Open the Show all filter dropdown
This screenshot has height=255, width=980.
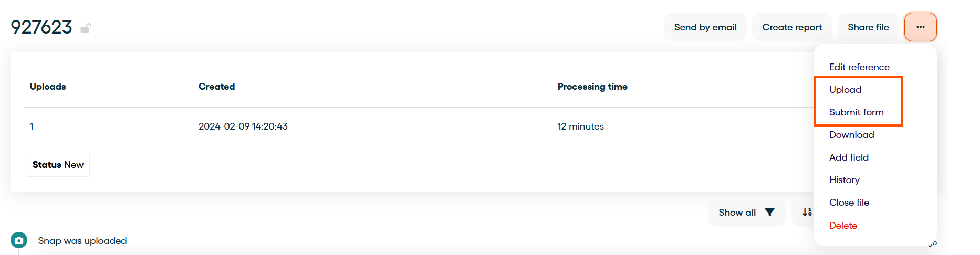746,212
